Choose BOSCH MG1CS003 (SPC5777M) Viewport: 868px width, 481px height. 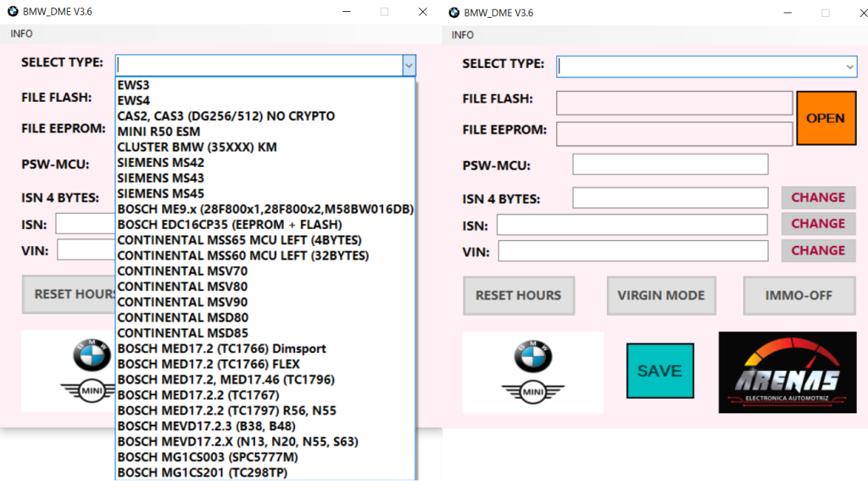click(265, 457)
